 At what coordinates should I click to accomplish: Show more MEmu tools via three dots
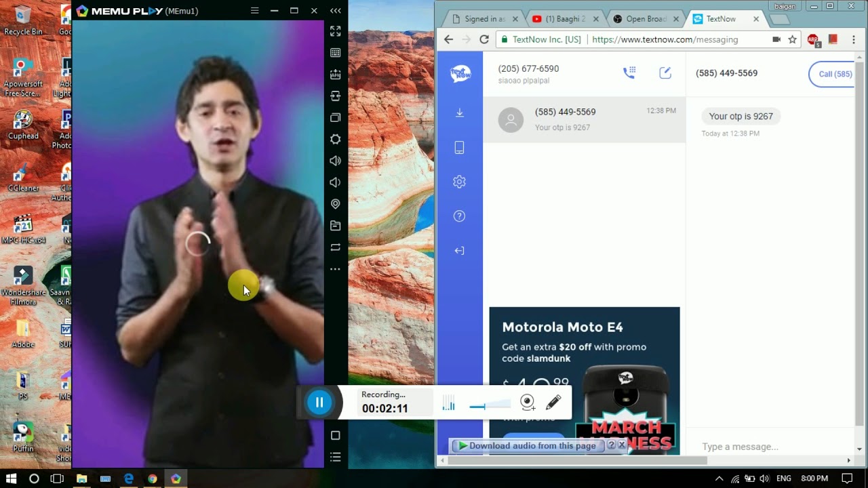[335, 269]
